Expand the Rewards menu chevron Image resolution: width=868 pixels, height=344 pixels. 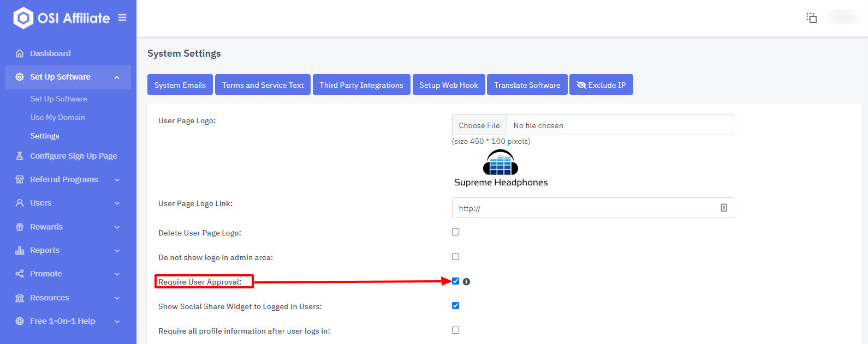click(117, 227)
